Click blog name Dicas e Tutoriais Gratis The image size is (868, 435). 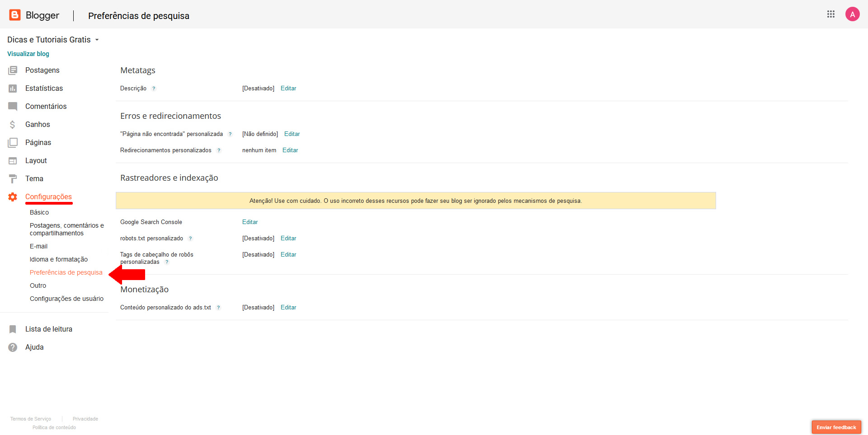(x=49, y=40)
